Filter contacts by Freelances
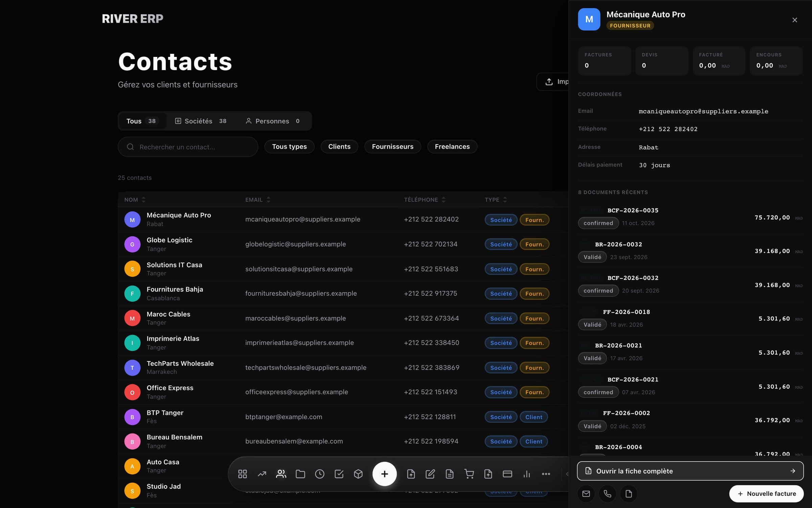Screen dimensions: 812x508 452,147
